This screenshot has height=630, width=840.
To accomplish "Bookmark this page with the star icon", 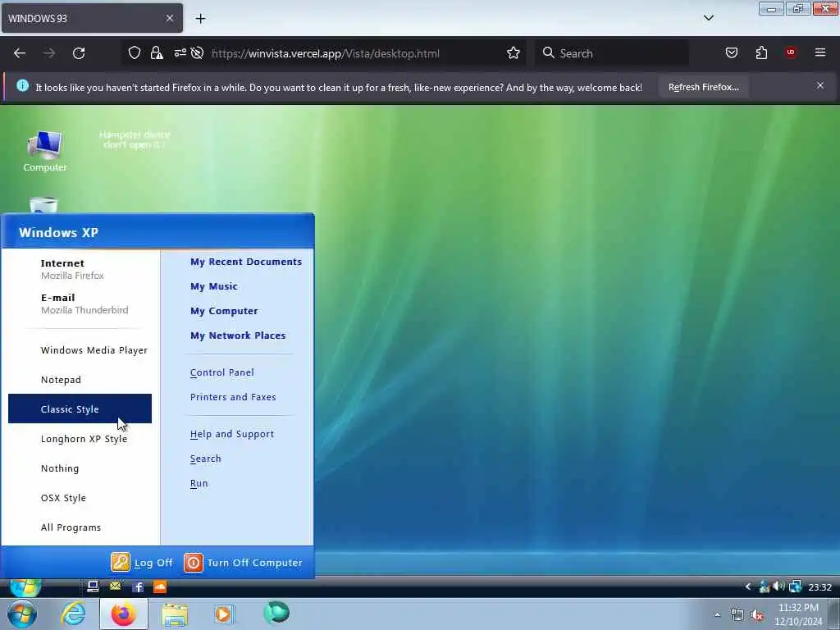I will pos(514,53).
